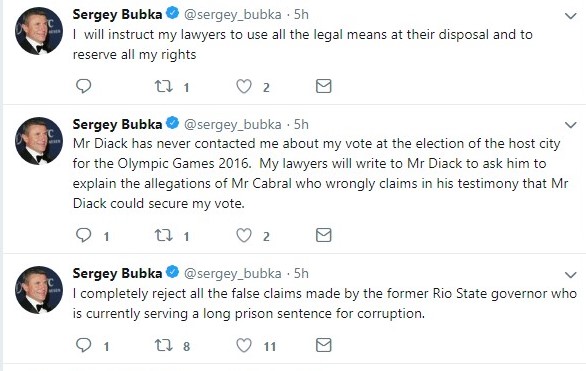Expand the options menu for Mr Diack tweet
This screenshot has width=586, height=371.
(570, 125)
